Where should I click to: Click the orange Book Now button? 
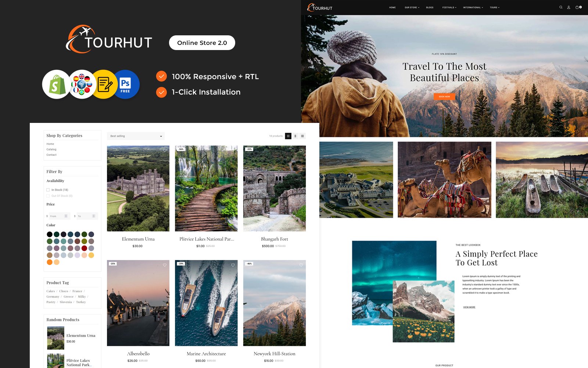click(x=444, y=97)
